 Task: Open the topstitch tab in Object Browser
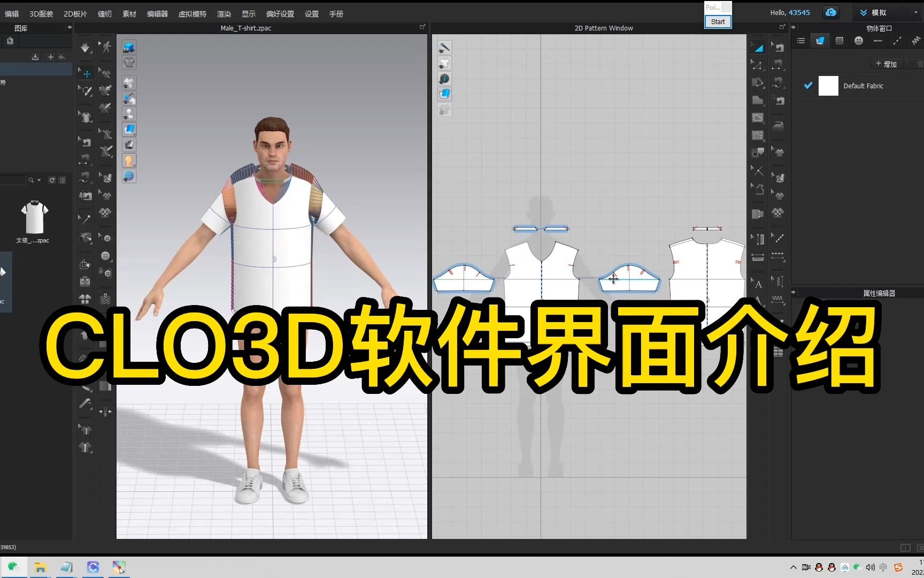coord(897,41)
